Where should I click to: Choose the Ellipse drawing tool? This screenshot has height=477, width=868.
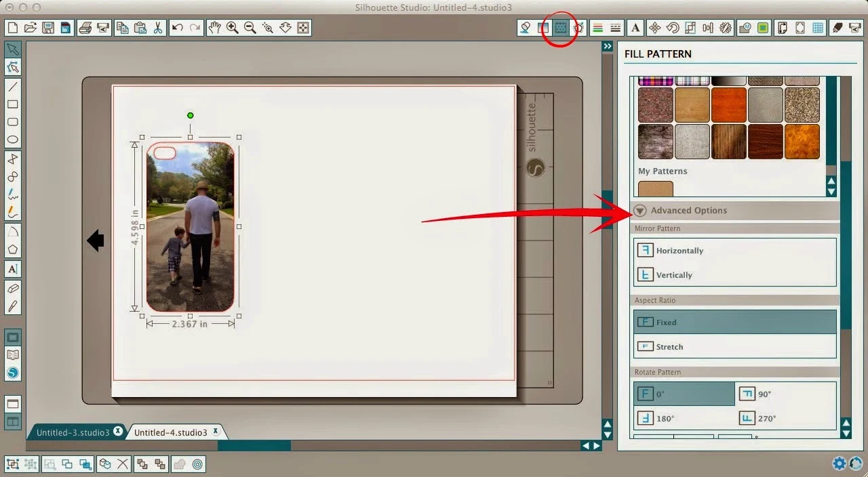(13, 140)
